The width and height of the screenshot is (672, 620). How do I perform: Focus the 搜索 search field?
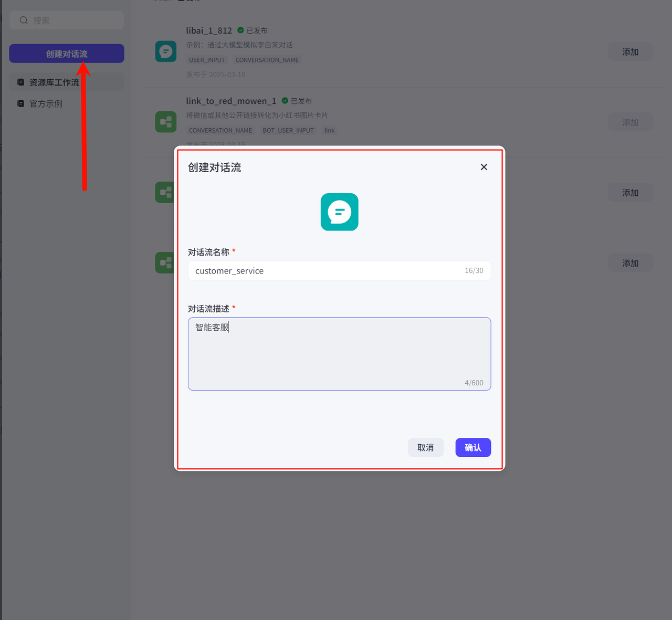pyautogui.click(x=73, y=20)
